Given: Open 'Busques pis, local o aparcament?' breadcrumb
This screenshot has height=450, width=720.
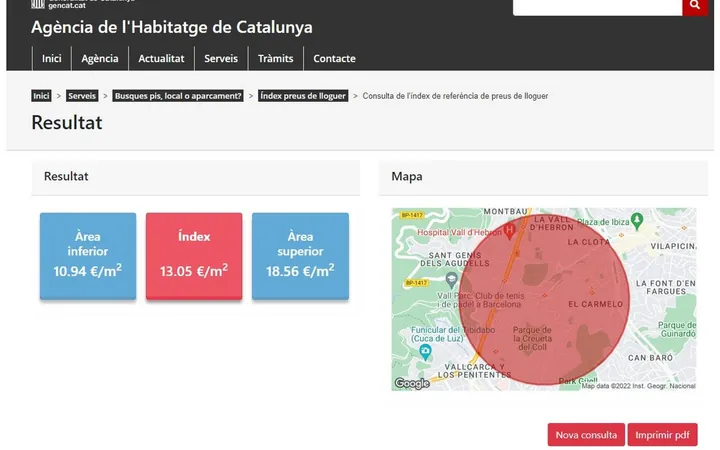Looking at the screenshot, I should click(x=178, y=96).
